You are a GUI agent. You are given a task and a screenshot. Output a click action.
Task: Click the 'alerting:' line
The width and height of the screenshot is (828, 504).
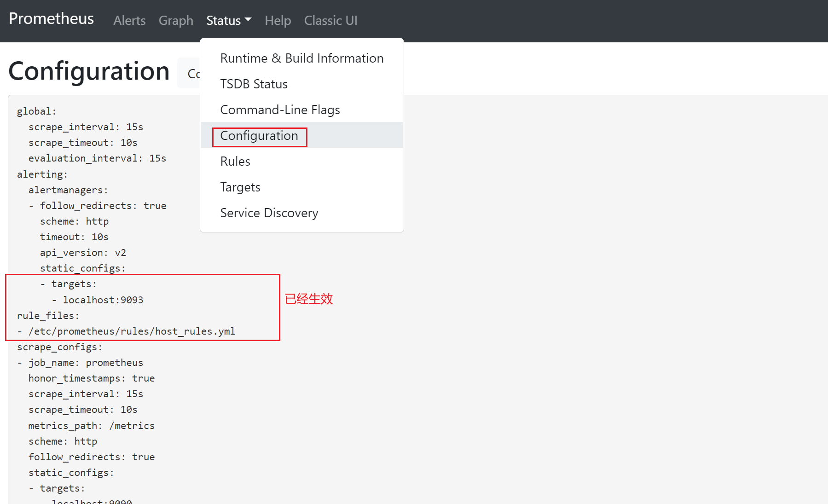[42, 174]
